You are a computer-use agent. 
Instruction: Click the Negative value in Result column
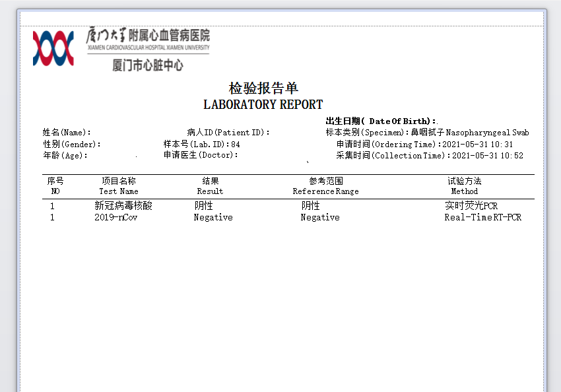(213, 217)
